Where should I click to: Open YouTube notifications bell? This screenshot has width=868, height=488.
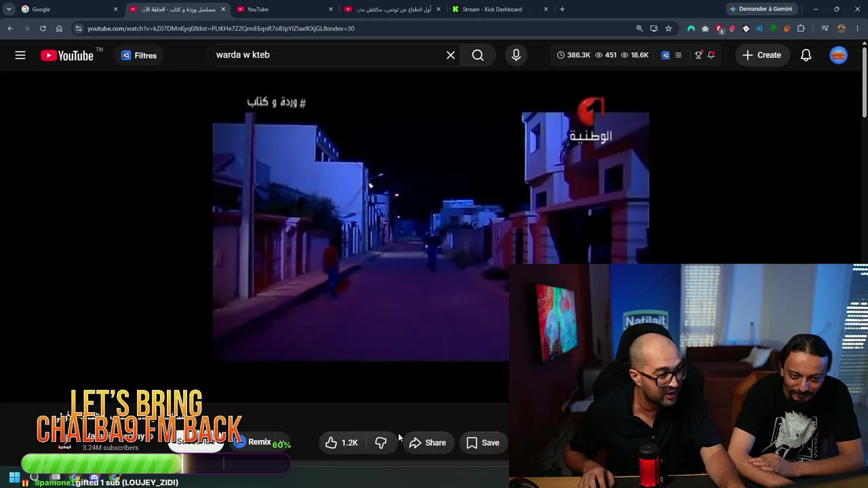[x=806, y=56]
